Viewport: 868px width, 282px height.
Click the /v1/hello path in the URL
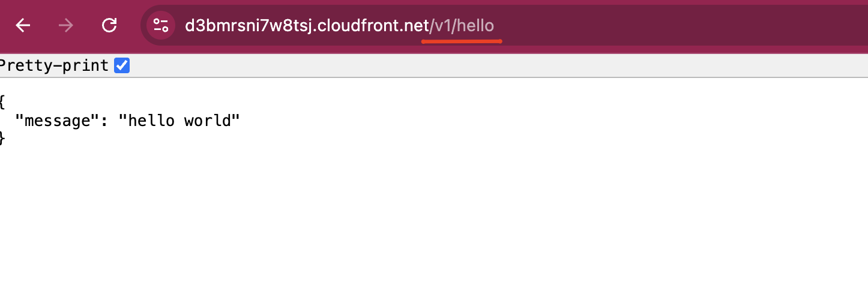(x=462, y=25)
